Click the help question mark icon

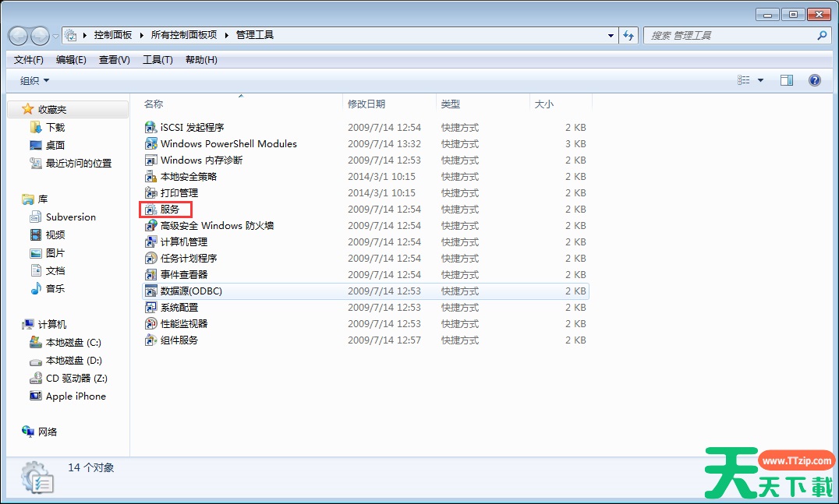coord(815,80)
